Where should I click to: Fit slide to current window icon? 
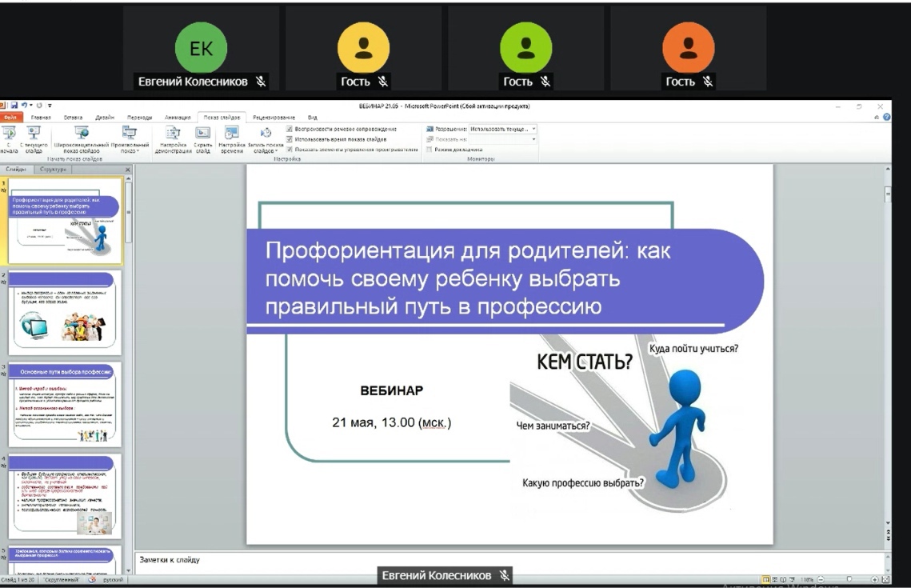point(885,580)
